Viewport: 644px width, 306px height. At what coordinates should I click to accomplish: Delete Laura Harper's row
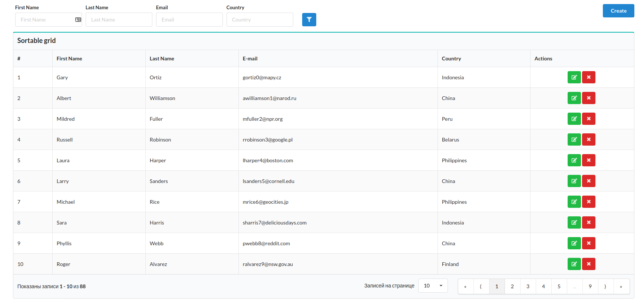point(588,160)
